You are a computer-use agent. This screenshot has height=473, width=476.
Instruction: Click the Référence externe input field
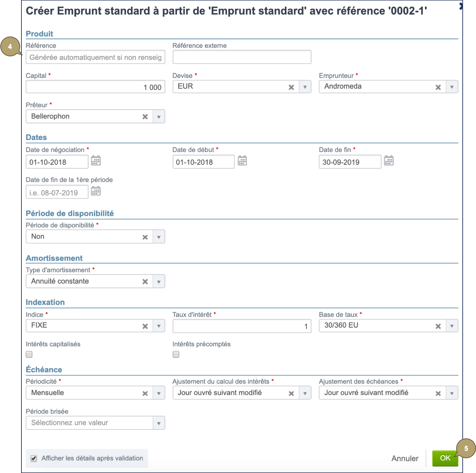coord(242,57)
